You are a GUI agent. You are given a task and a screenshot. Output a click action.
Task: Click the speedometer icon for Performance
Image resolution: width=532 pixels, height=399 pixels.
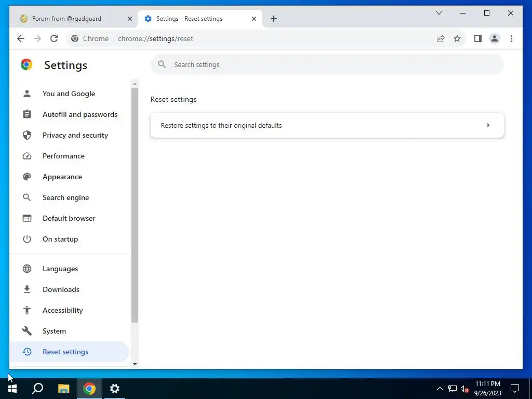click(27, 156)
